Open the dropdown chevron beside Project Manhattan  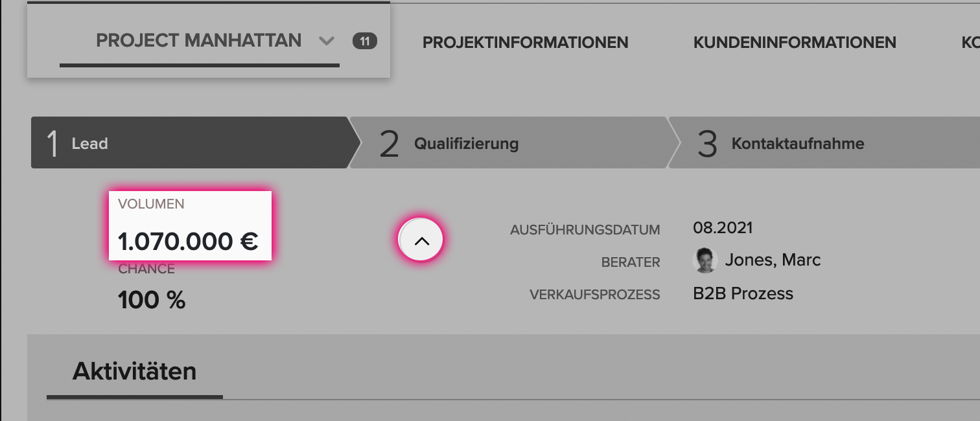tap(327, 41)
